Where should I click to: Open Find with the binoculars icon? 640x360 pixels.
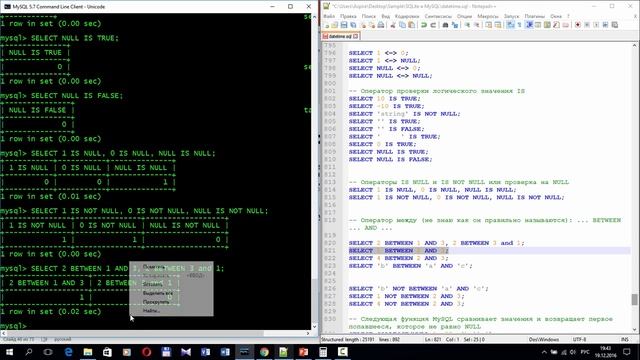tap(445, 25)
